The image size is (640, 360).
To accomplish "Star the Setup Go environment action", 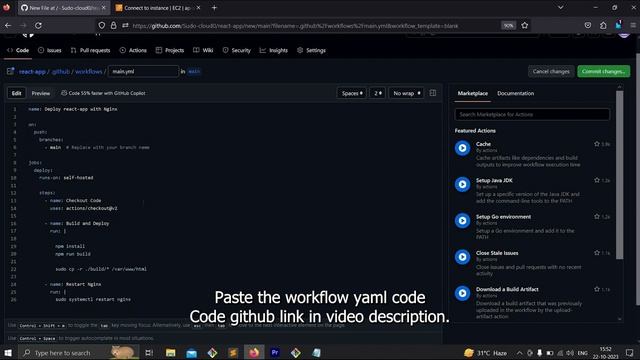I will (597, 217).
